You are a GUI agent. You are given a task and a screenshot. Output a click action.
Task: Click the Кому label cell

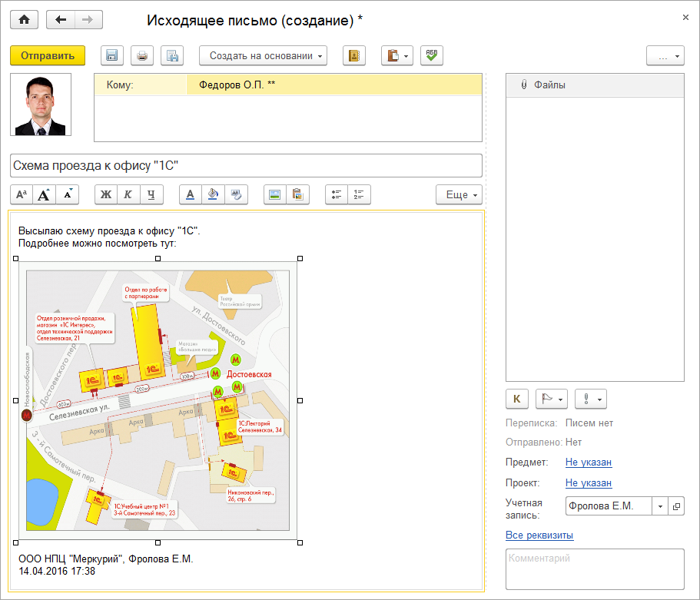140,85
